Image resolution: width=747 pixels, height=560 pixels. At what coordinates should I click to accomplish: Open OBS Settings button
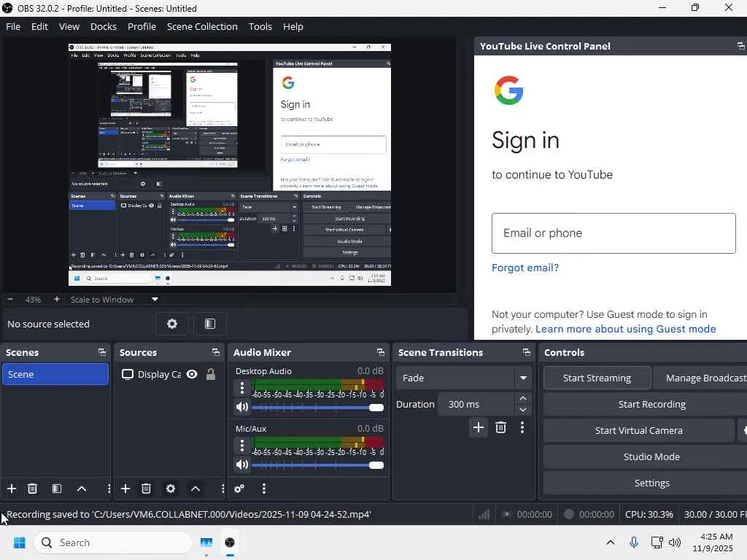(x=651, y=483)
